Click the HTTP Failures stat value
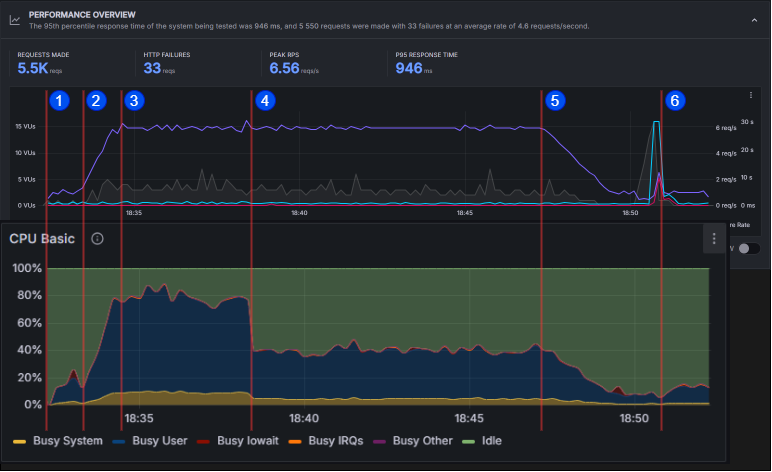The height and width of the screenshot is (472, 772). [152, 68]
